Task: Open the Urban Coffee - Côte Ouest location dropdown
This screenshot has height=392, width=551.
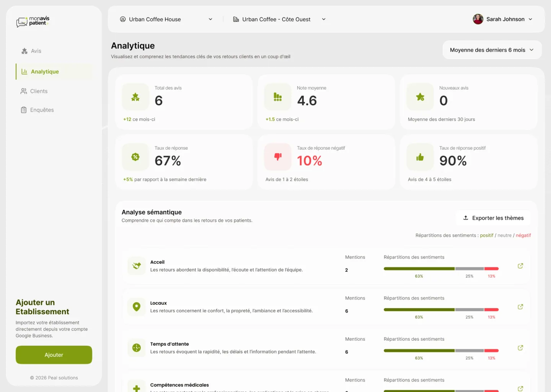Action: pos(279,19)
